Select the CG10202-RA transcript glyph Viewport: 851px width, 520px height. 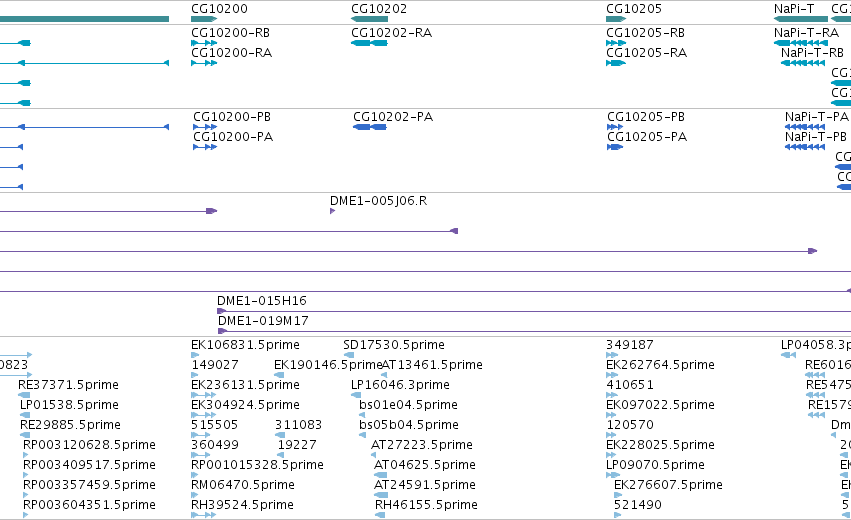pyautogui.click(x=370, y=43)
